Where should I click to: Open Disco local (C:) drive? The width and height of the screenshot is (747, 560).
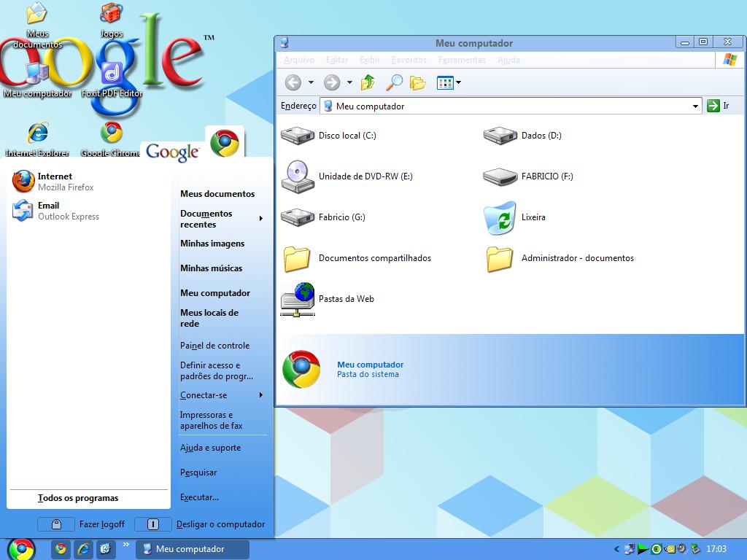(329, 136)
